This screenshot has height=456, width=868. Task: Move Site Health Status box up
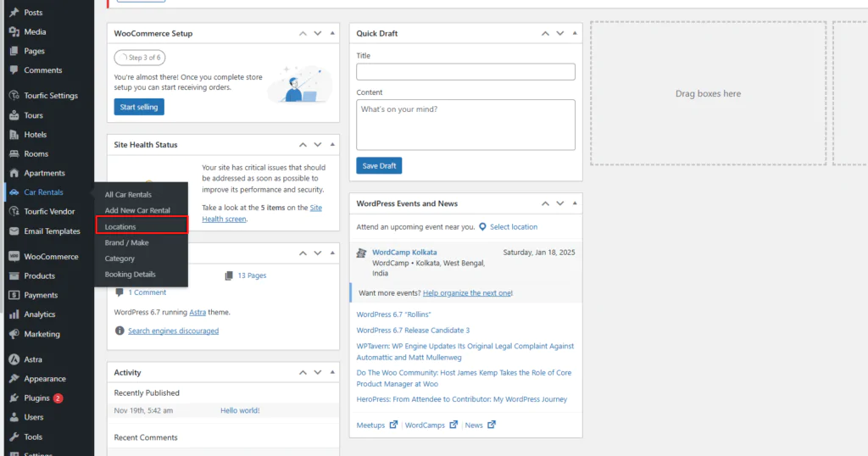[303, 144]
